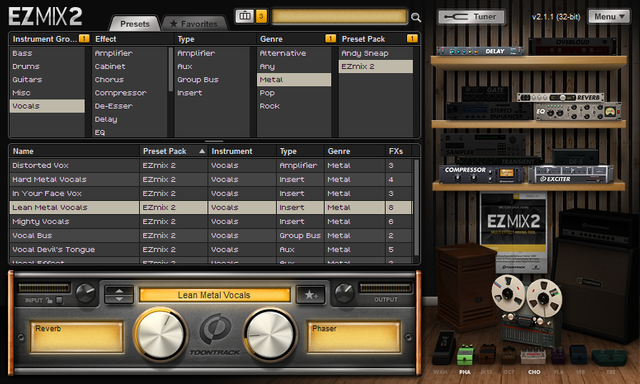Sort results by Name column header
Viewport: 640px width, 384px height.
(x=74, y=151)
